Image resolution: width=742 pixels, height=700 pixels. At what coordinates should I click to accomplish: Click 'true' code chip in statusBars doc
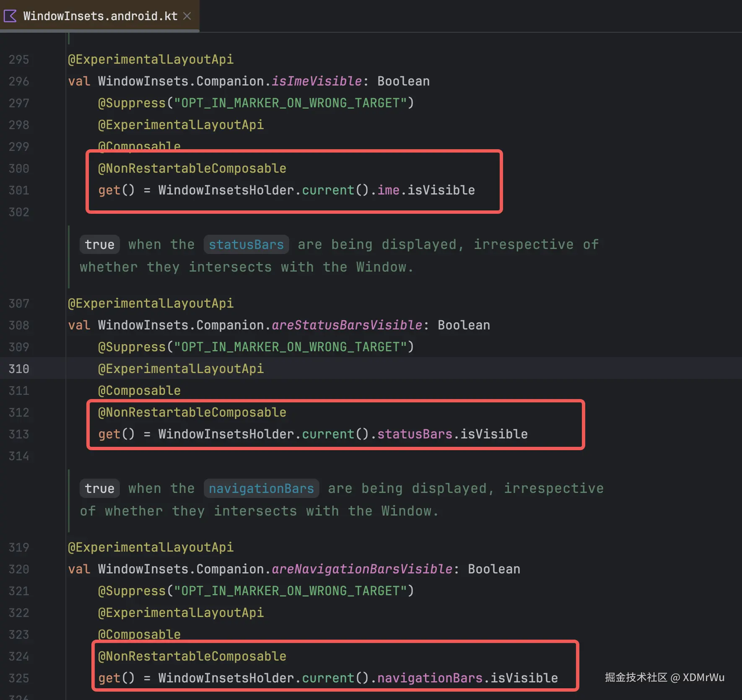(x=99, y=244)
